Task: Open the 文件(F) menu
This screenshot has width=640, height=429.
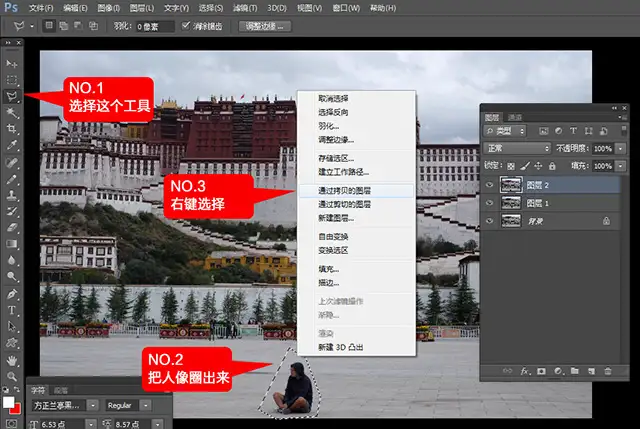Action: tap(41, 8)
